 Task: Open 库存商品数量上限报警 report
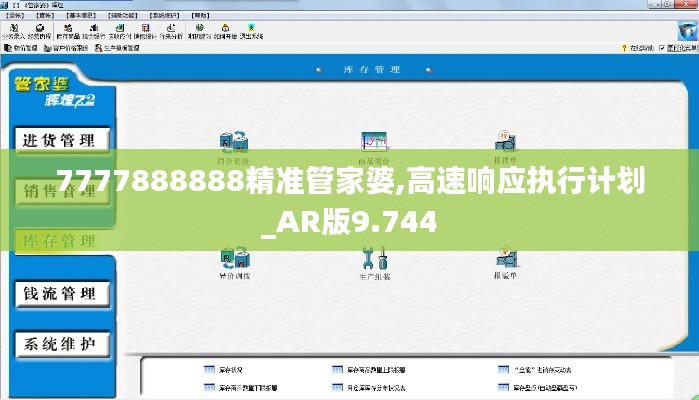click(x=377, y=369)
